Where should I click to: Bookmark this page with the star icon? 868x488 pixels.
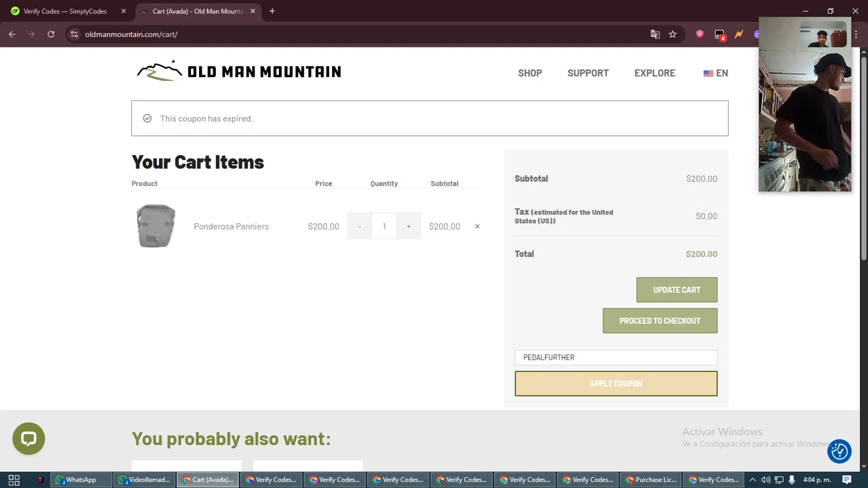[x=672, y=34]
